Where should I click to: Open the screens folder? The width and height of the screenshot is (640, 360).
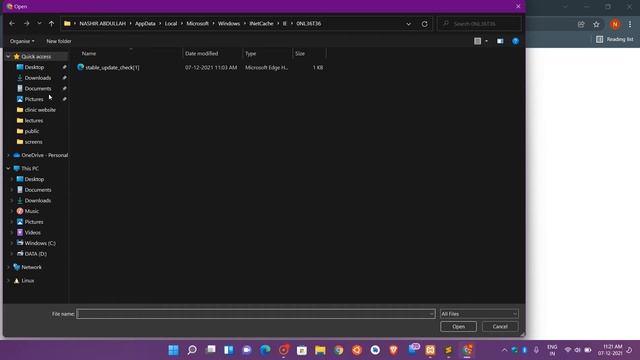tap(33, 142)
